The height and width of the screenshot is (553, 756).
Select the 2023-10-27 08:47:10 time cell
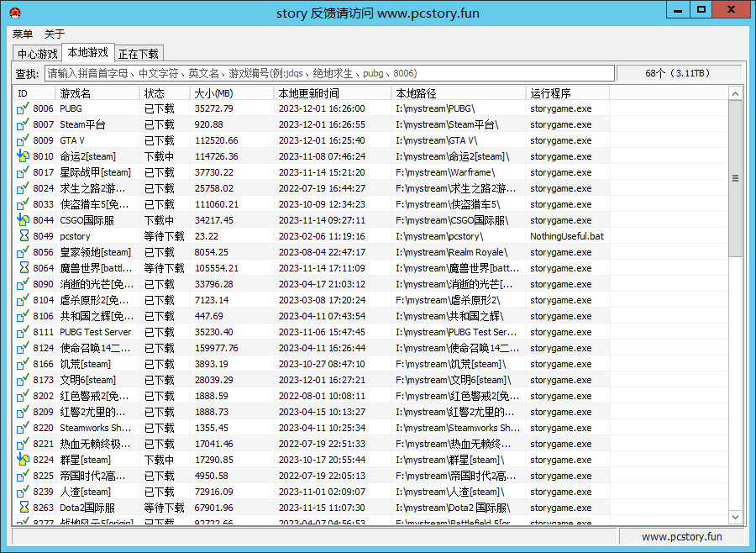(322, 364)
